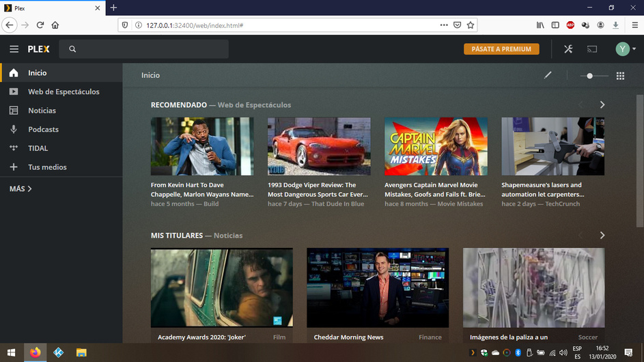Click the plus icon for Tus medios

click(x=14, y=167)
